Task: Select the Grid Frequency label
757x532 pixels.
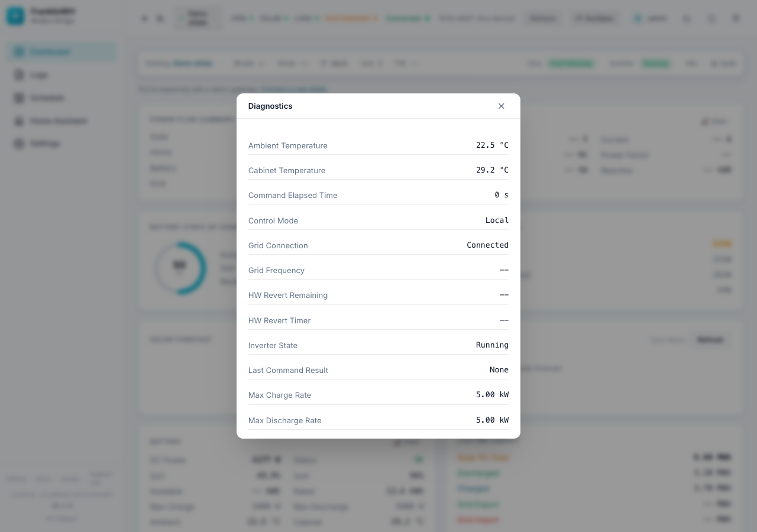Action: [276, 270]
